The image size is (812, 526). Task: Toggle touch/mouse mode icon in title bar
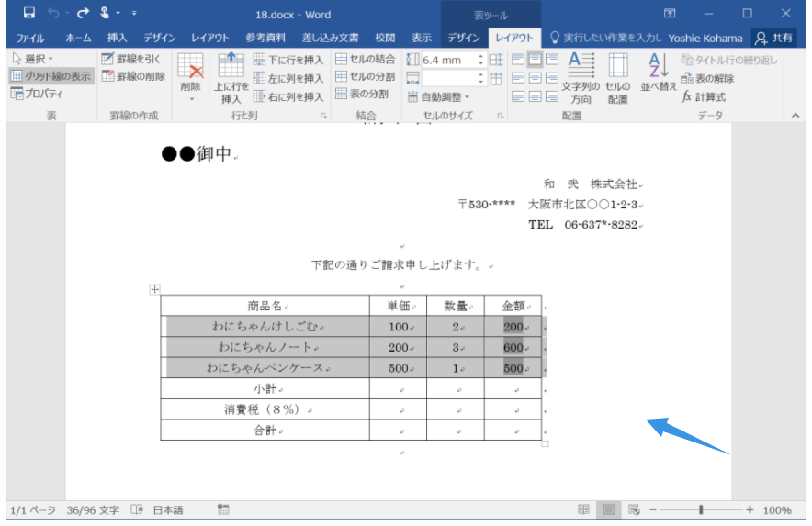click(x=105, y=13)
